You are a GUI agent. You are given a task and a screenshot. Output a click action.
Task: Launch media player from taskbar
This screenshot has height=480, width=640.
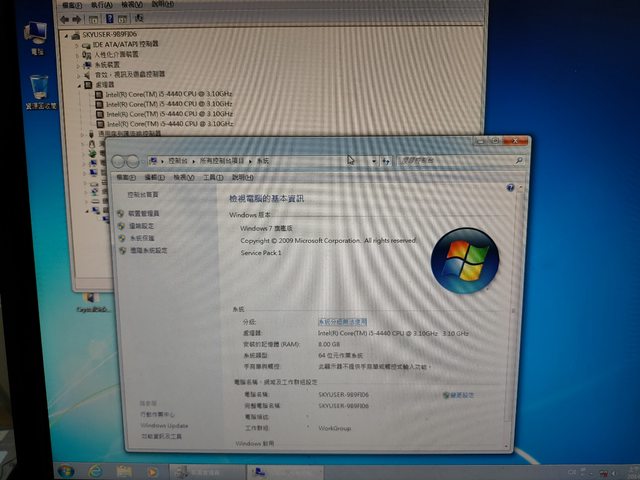152,470
